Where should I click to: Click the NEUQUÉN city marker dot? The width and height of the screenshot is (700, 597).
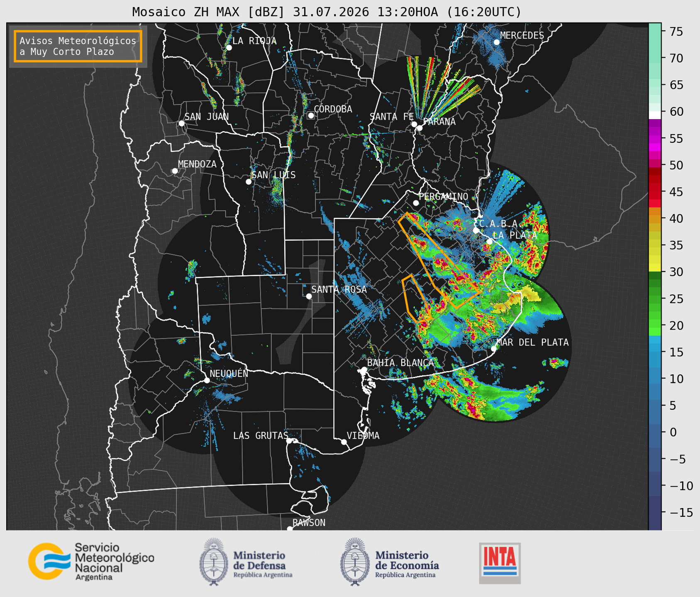coord(207,380)
